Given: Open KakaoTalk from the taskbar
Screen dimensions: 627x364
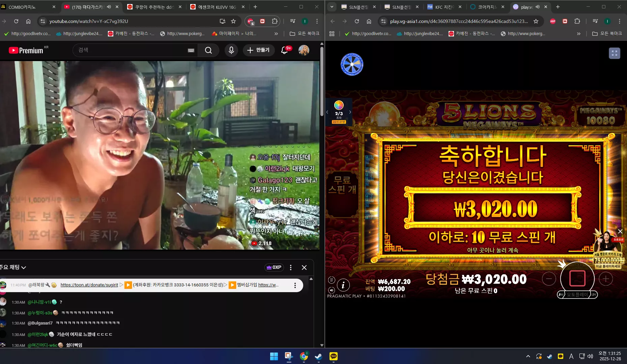Looking at the screenshot, I should pyautogui.click(x=333, y=356).
